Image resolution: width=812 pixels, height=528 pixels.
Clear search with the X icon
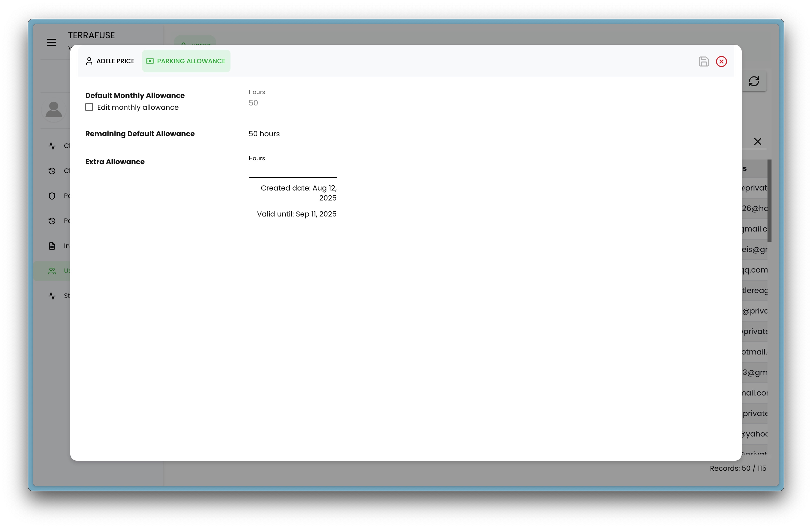[757, 141]
